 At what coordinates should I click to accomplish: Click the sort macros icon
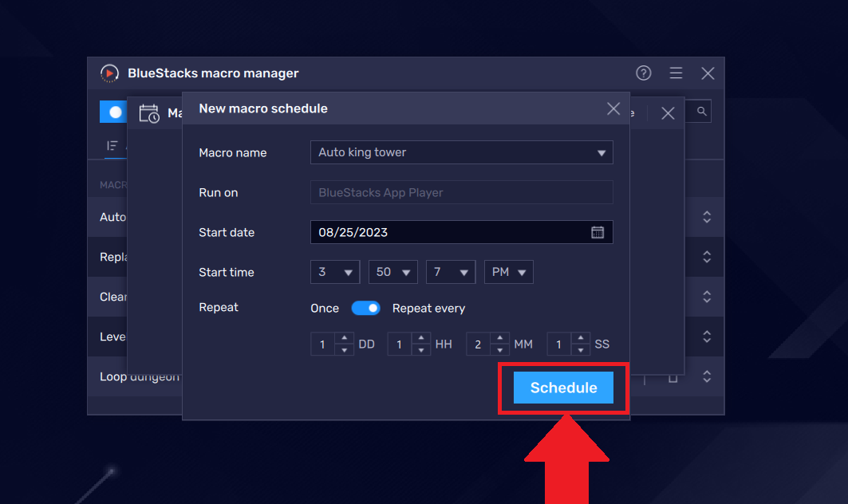pos(112,145)
